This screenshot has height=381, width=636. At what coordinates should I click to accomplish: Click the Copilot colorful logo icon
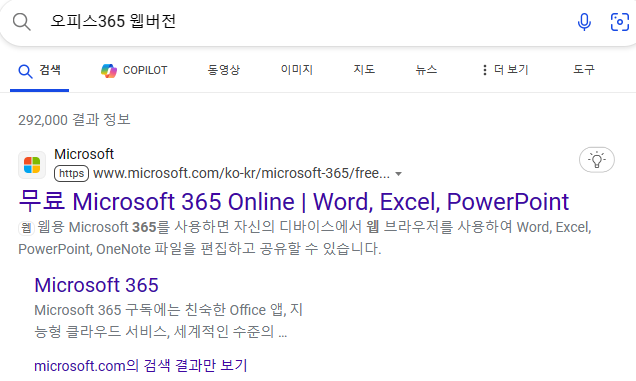pyautogui.click(x=109, y=71)
